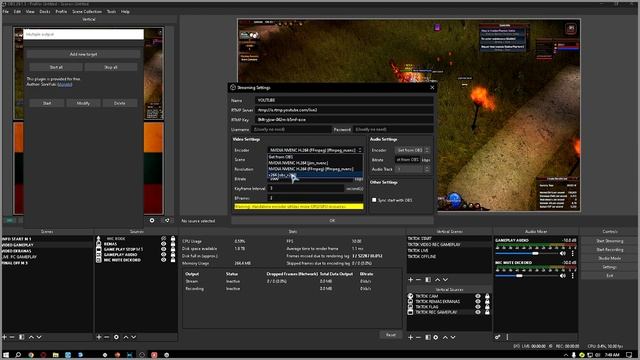
Task: Open advanced audio properties link icon
Action: (x=498, y=337)
